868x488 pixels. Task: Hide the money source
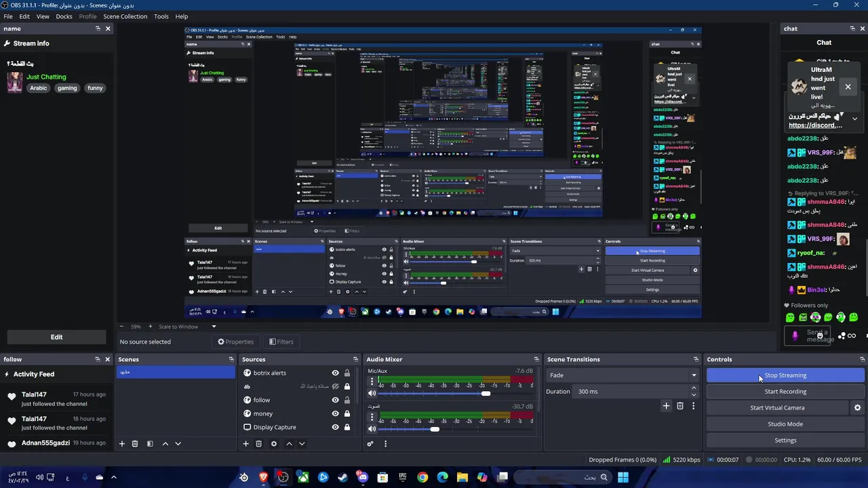click(335, 413)
